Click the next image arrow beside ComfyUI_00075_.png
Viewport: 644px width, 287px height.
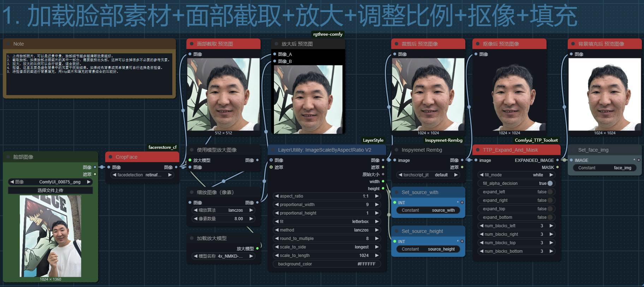point(89,182)
